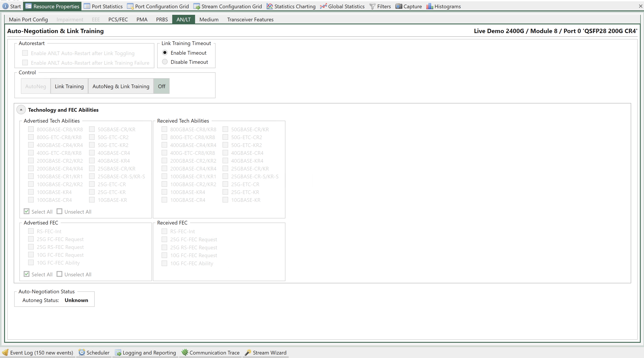Open the Impairment tab
The image size is (644, 358).
[x=70, y=19]
